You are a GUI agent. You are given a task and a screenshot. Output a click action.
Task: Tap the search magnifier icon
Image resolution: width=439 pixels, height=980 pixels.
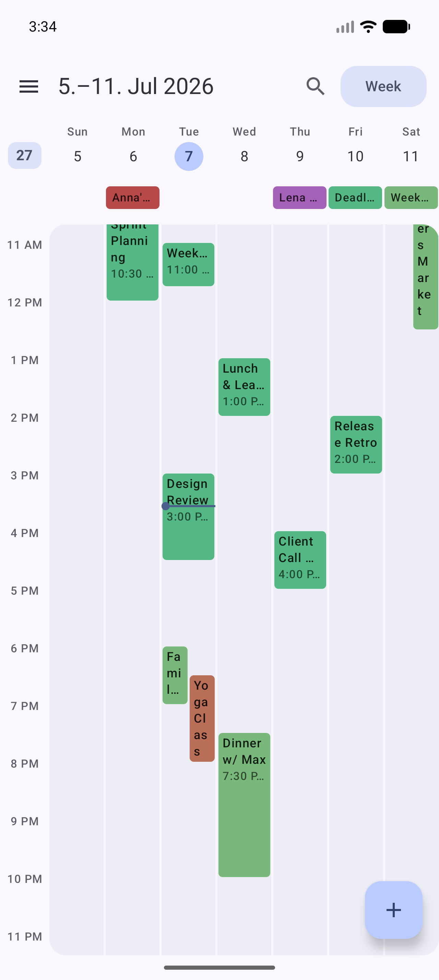point(316,86)
